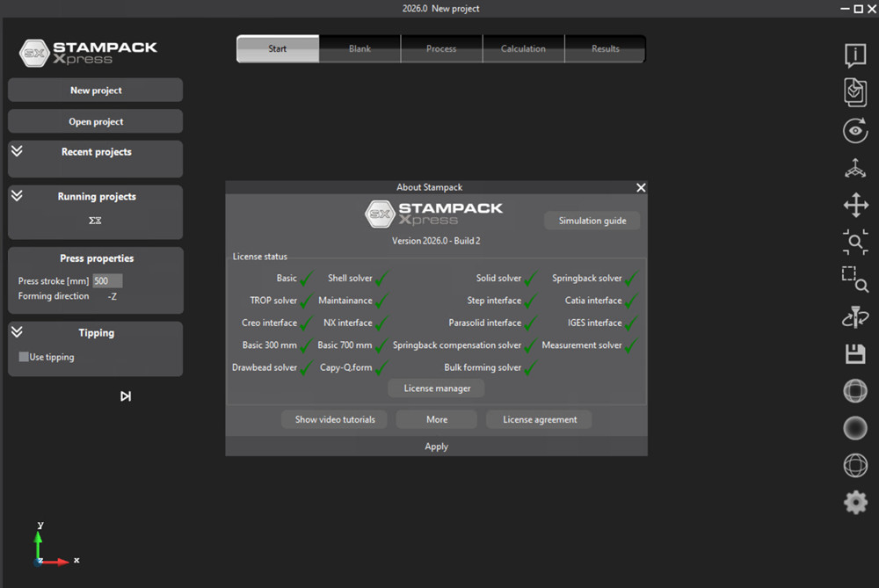The image size is (879, 588).
Task: Click the Basic license green checkmark
Action: pyautogui.click(x=307, y=278)
